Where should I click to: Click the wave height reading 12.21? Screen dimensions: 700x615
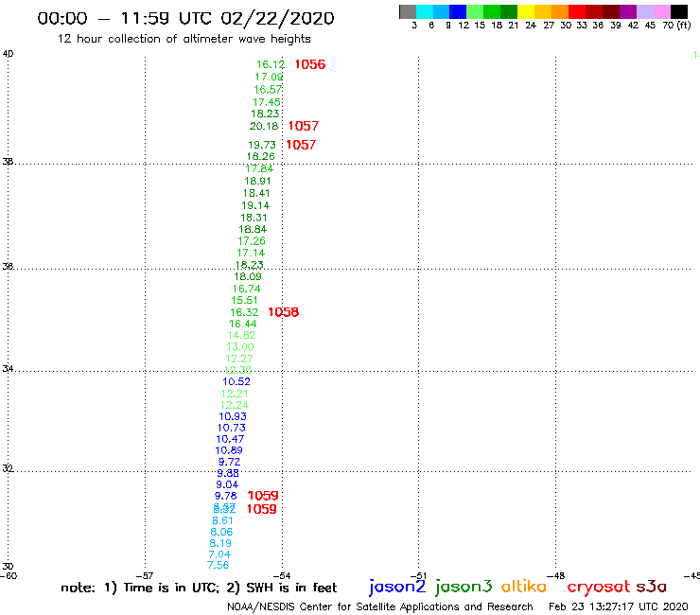click(235, 394)
